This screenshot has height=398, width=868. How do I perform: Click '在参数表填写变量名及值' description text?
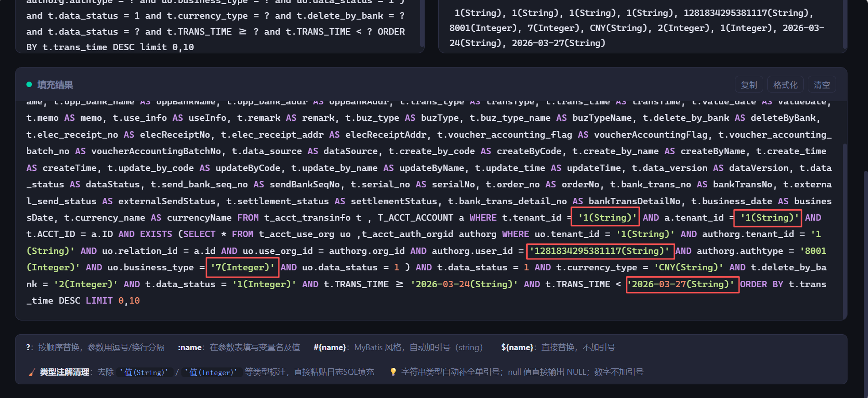click(255, 347)
